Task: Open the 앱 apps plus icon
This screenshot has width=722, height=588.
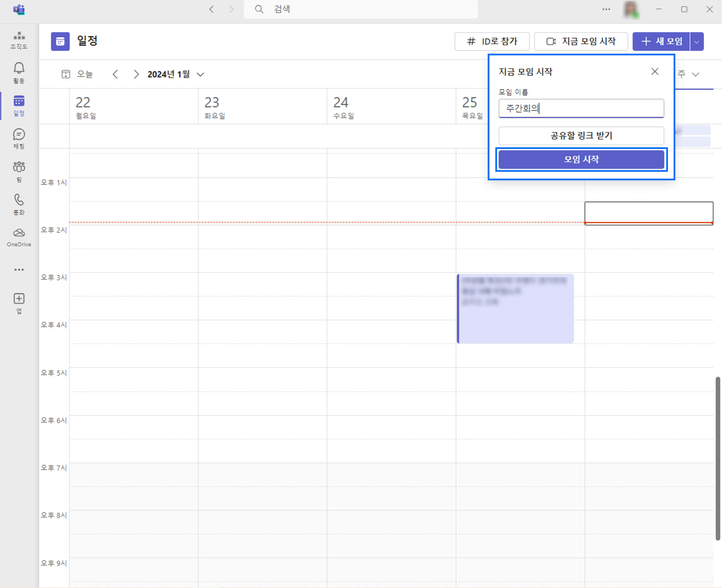Action: [19, 303]
